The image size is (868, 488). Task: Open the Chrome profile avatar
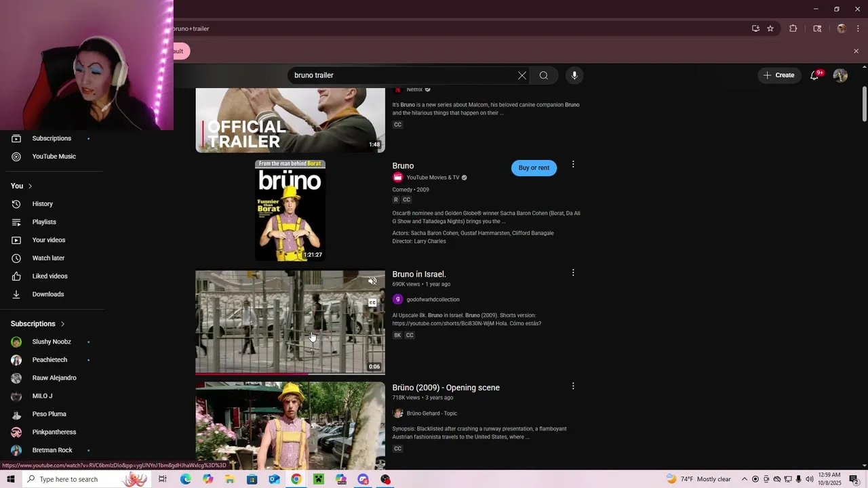[842, 28]
